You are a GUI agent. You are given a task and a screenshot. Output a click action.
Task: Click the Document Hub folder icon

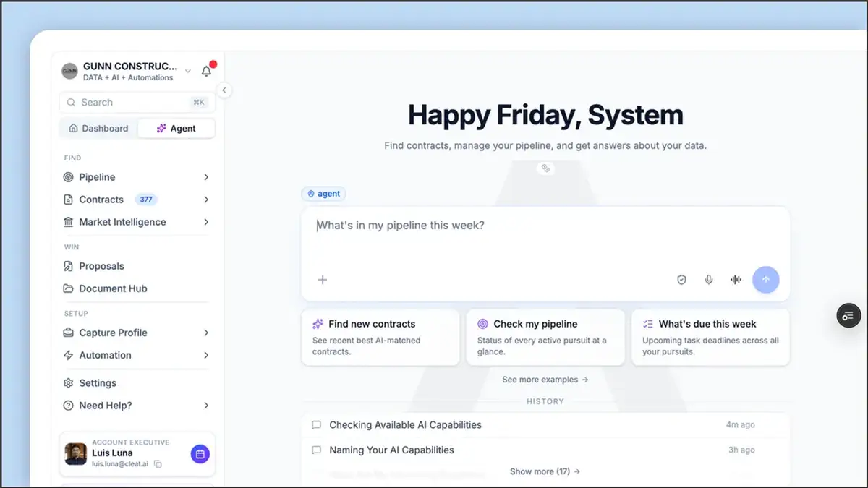click(x=69, y=288)
